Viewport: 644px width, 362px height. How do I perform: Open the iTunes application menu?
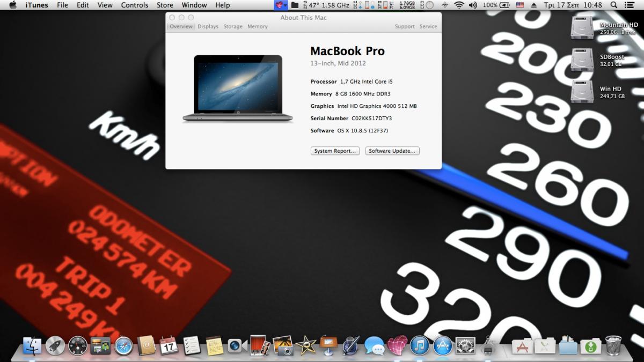click(36, 5)
